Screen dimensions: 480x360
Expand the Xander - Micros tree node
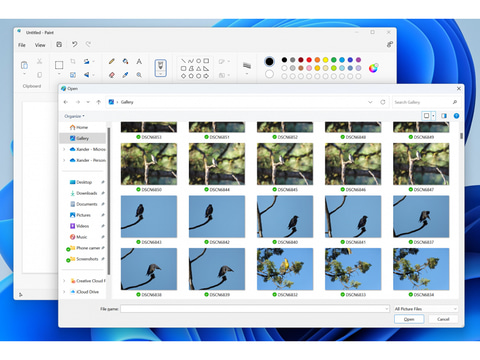pos(64,149)
